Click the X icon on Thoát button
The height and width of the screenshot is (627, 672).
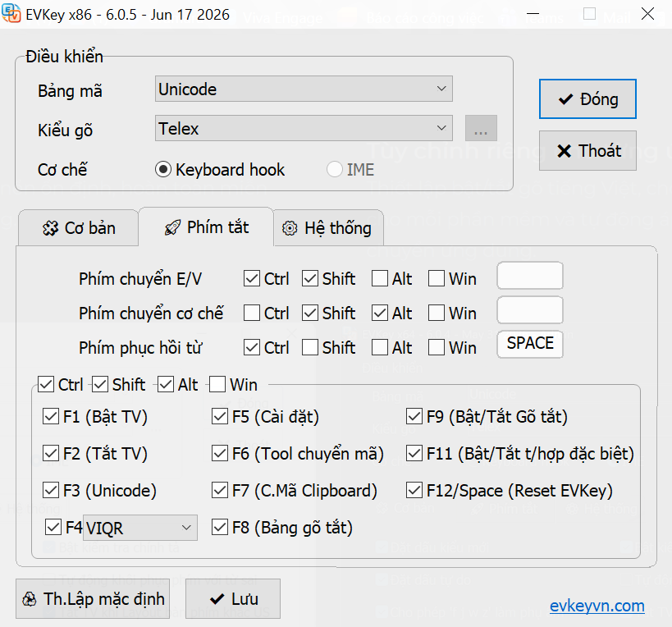tap(564, 151)
